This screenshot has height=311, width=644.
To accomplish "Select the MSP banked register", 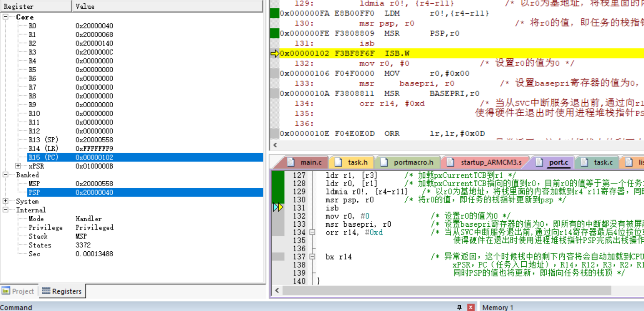I will coord(132,184).
